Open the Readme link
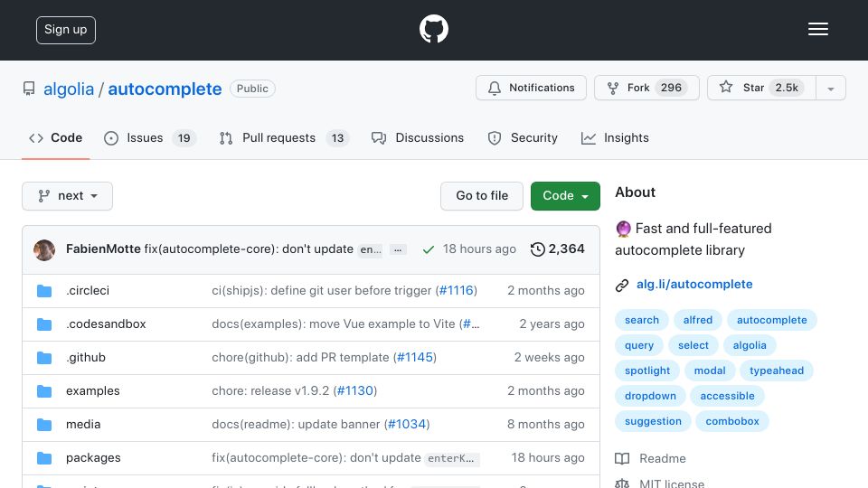Image resolution: width=868 pixels, height=488 pixels. point(650,459)
